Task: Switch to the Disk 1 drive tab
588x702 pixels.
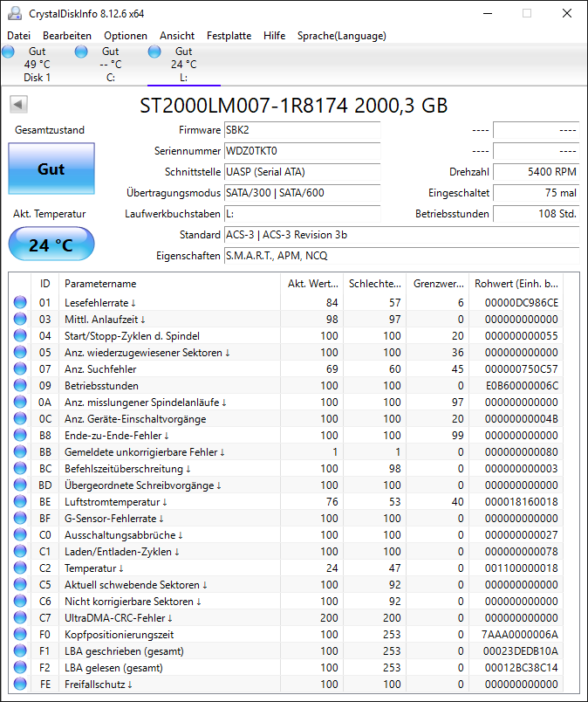Action: coord(38,65)
